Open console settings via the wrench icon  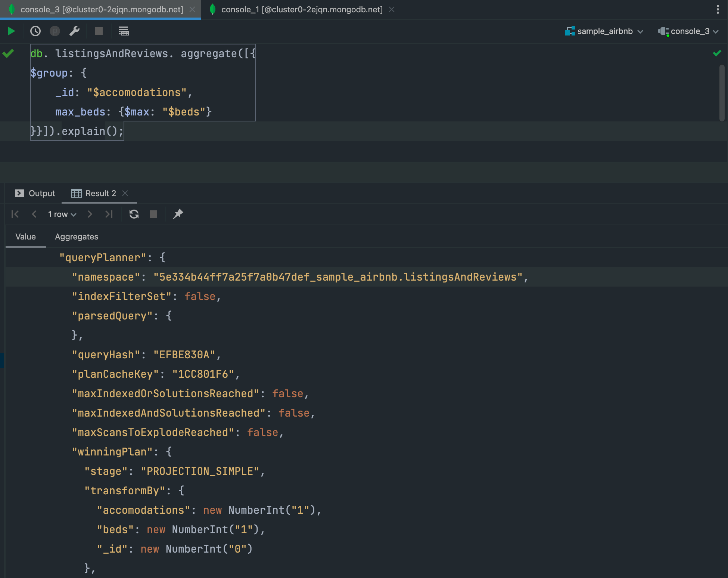click(x=74, y=31)
